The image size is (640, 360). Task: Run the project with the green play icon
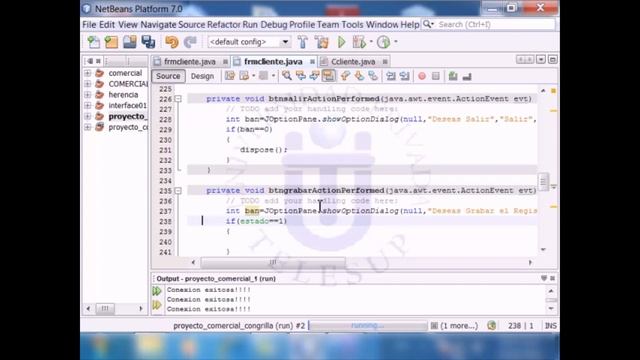pyautogui.click(x=342, y=42)
